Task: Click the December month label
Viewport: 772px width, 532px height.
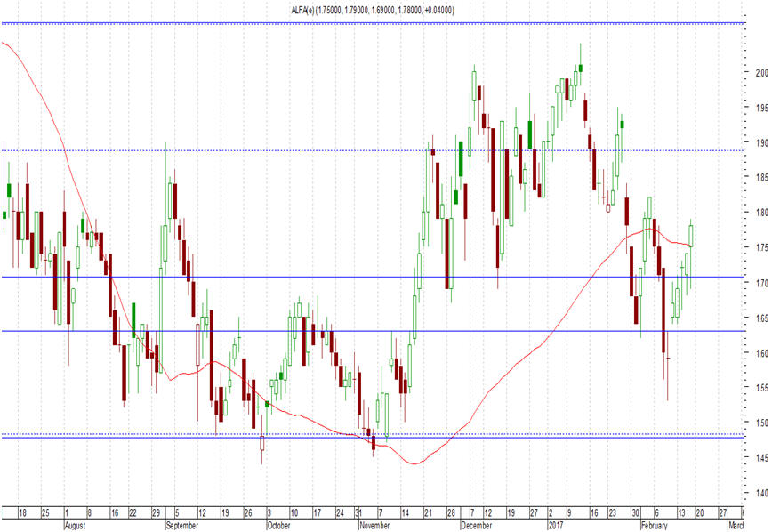Action: 477,526
